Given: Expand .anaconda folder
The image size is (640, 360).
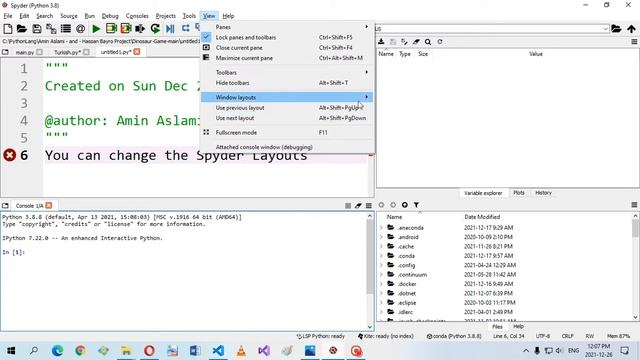Looking at the screenshot, I should coord(381,228).
